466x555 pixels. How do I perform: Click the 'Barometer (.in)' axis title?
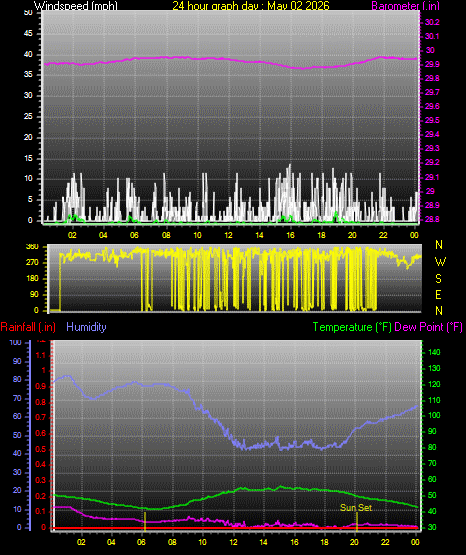pos(405,6)
